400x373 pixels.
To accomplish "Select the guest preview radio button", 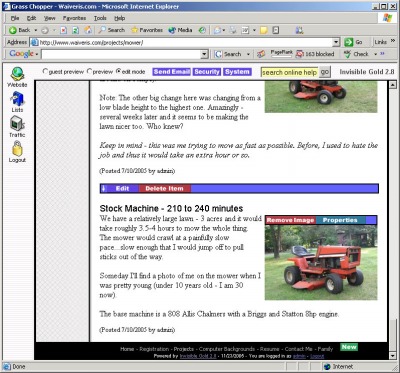I will pos(46,71).
